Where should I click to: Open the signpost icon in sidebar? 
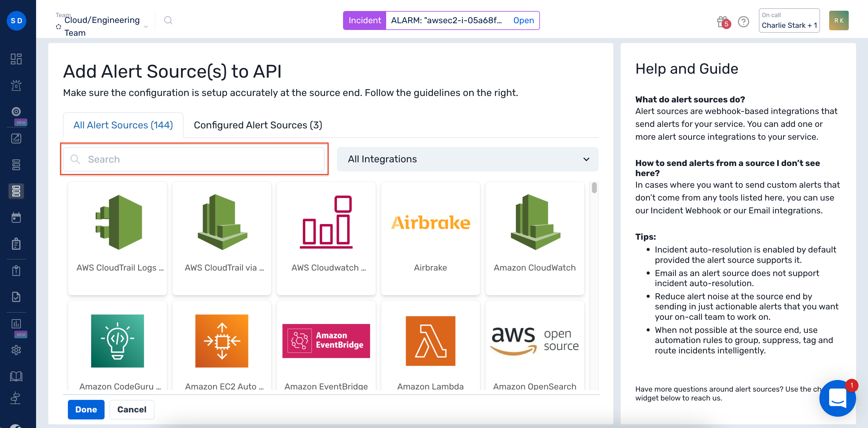(x=16, y=398)
